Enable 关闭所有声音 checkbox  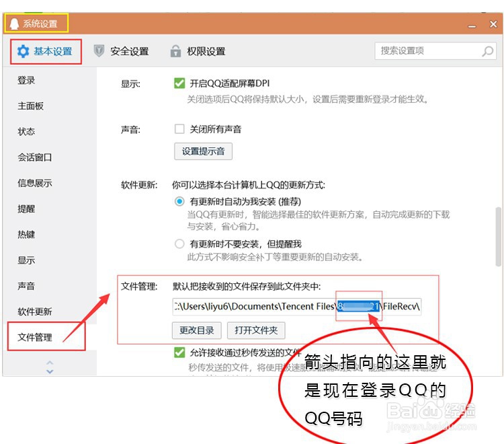pyautogui.click(x=179, y=129)
